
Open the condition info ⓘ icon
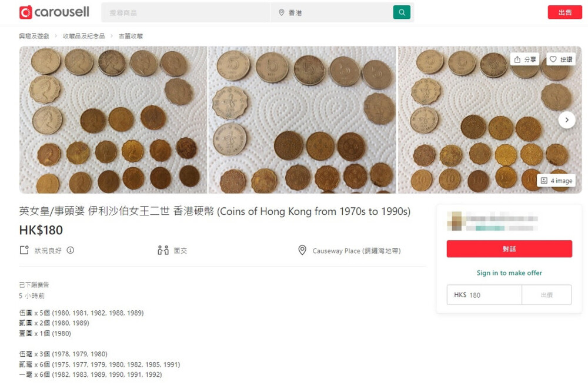[70, 250]
